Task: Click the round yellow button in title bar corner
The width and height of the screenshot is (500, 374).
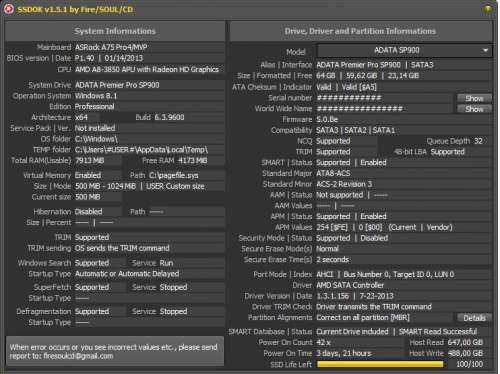Action: [x=488, y=9]
